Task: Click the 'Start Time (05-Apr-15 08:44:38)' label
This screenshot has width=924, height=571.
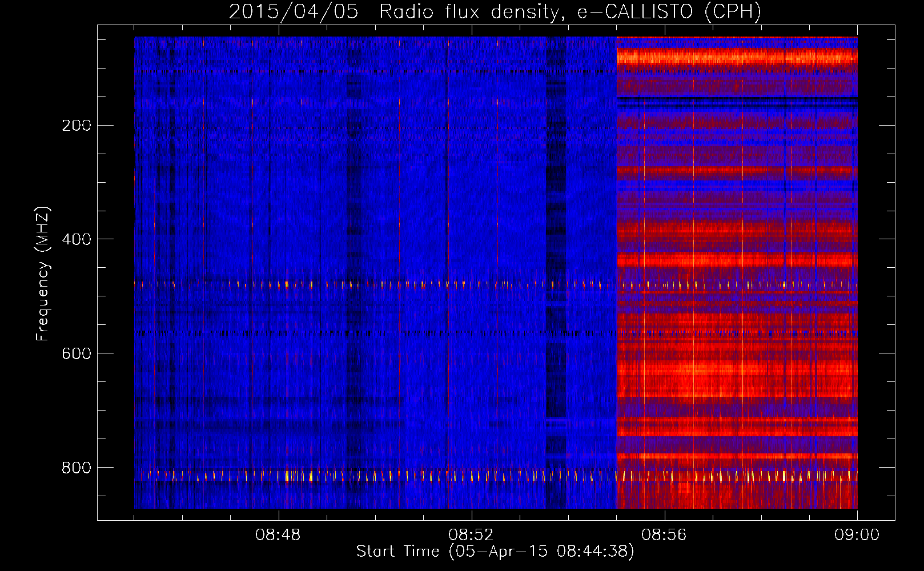Action: [x=495, y=552]
